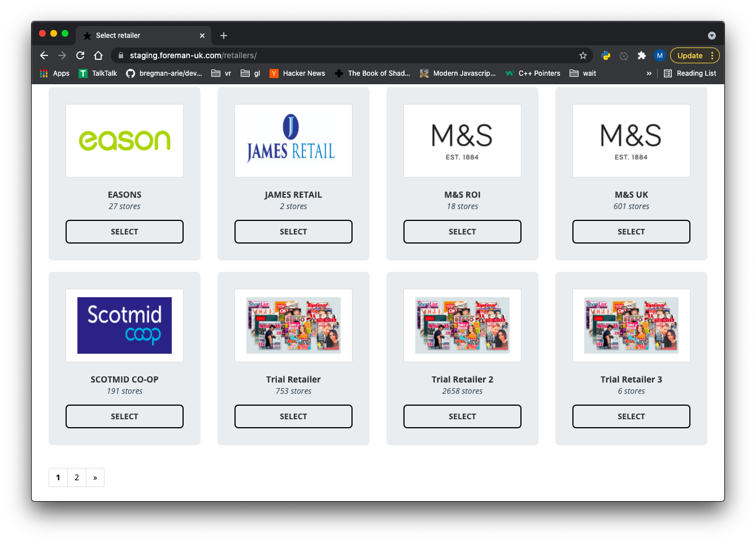Open the gl bookmarks folder

point(251,73)
